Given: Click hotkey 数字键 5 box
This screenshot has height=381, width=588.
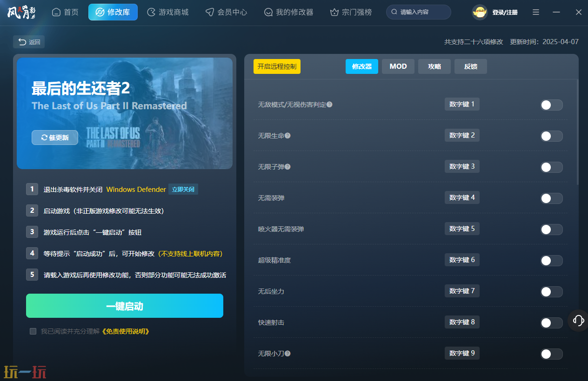Looking at the screenshot, I should point(462,229).
